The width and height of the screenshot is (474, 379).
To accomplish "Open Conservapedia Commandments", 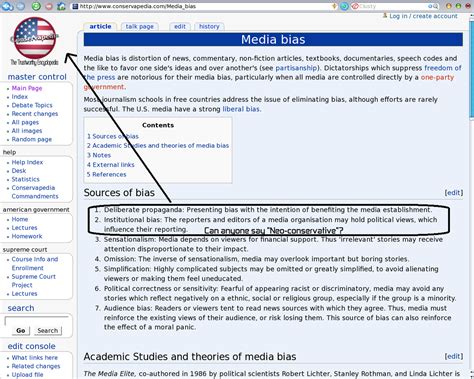I will coord(35,192).
